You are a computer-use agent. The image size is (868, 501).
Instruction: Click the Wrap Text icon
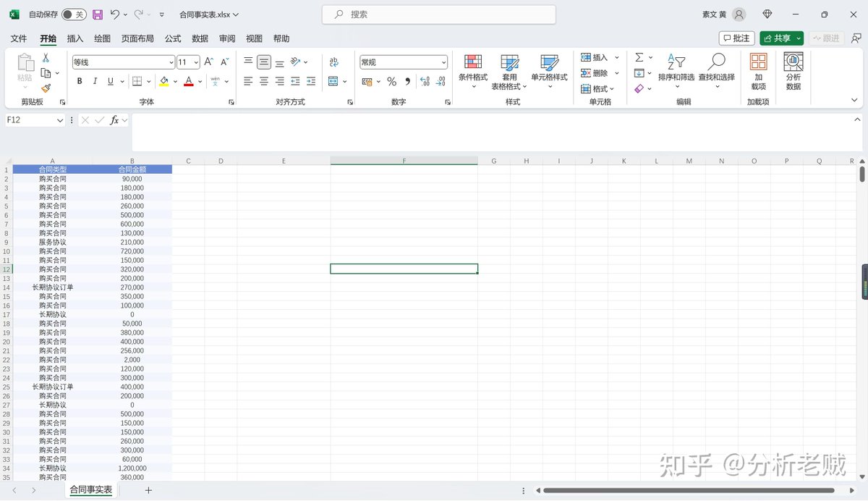(334, 62)
